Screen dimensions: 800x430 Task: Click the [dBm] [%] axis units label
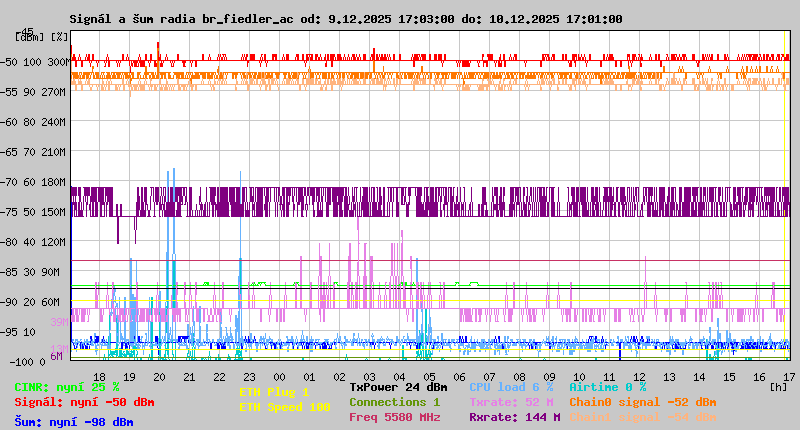point(43,37)
